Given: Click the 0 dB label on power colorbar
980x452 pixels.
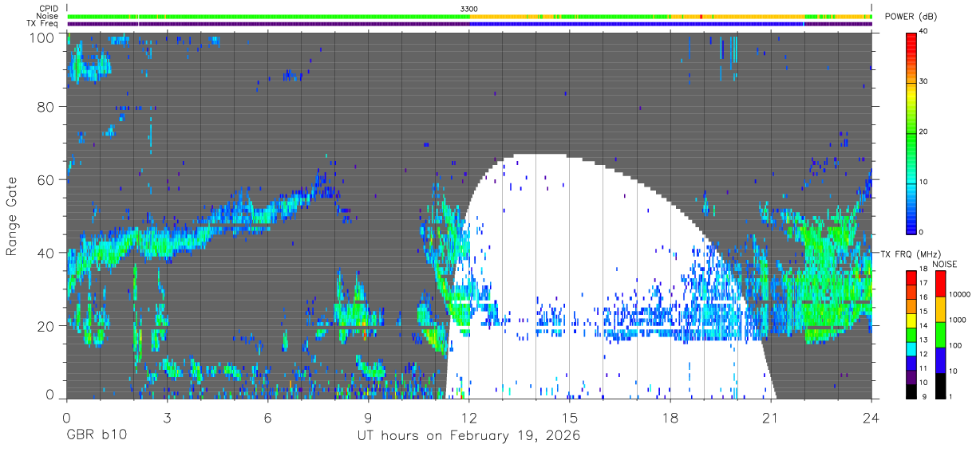Looking at the screenshot, I should [921, 232].
